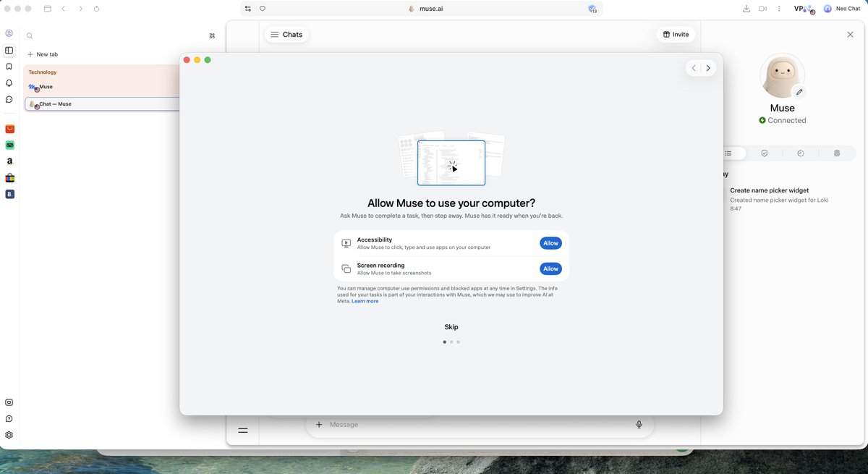
Task: Switch to the clock history tab
Action: coord(801,153)
